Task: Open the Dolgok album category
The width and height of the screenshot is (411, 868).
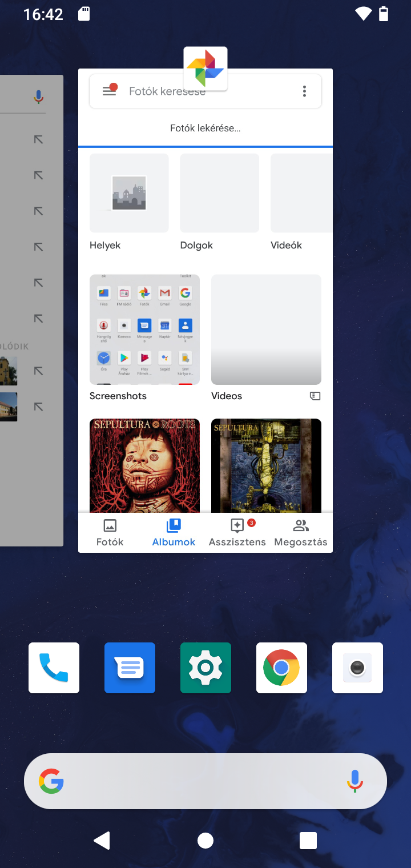Action: 220,193
